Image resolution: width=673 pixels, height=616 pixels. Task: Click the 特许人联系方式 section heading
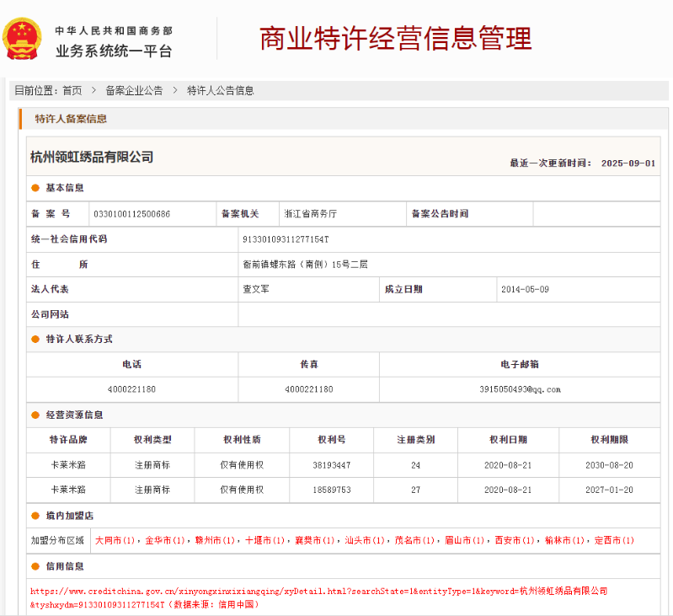pyautogui.click(x=79, y=339)
